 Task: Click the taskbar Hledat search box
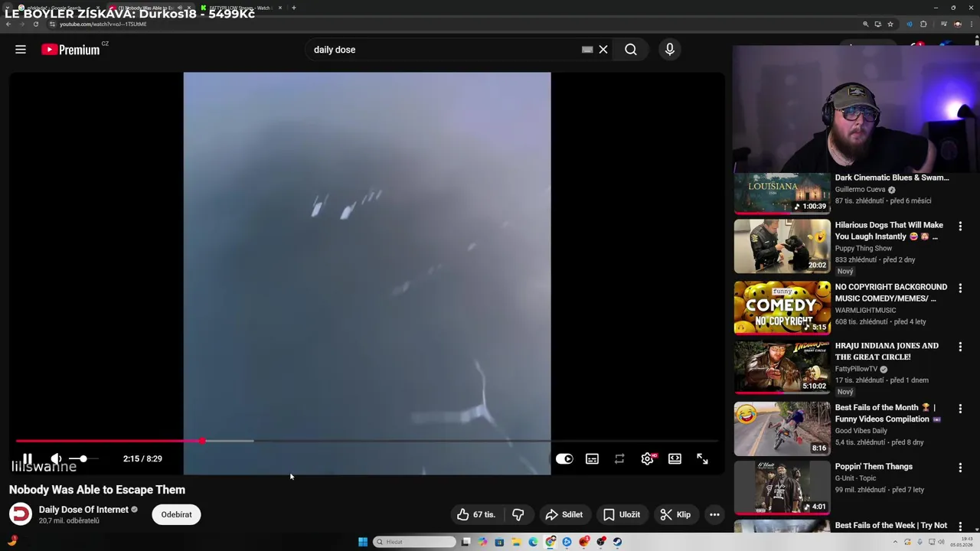coord(414,542)
